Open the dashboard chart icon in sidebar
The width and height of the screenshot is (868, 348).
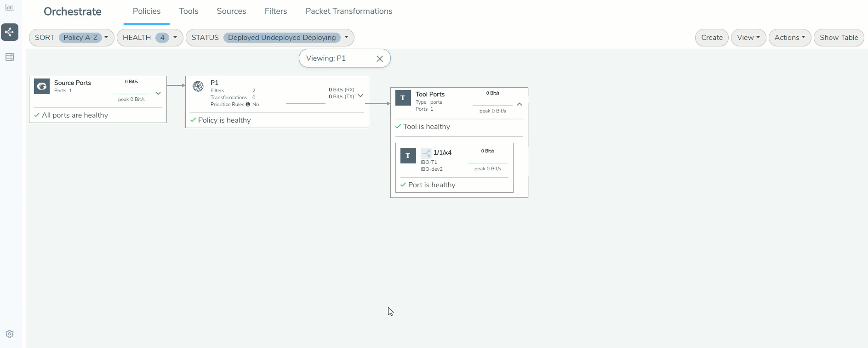pos(9,7)
